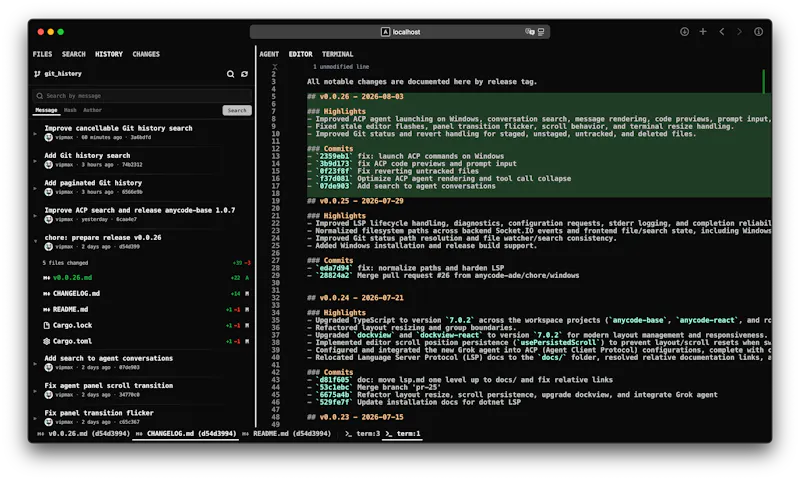Expand 'Add paginated Git history' commit arrow
This screenshot has width=800, height=480.
click(x=35, y=189)
